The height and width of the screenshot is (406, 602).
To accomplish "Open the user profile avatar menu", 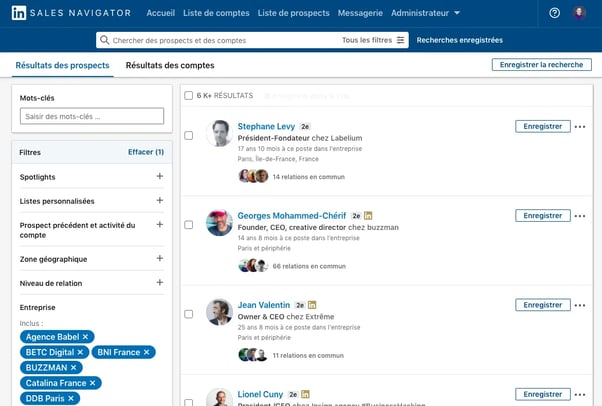I will click(579, 13).
